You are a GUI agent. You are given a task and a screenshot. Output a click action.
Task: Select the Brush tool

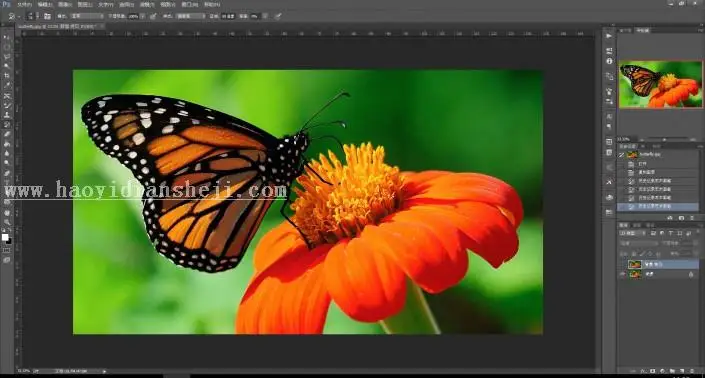(7, 106)
